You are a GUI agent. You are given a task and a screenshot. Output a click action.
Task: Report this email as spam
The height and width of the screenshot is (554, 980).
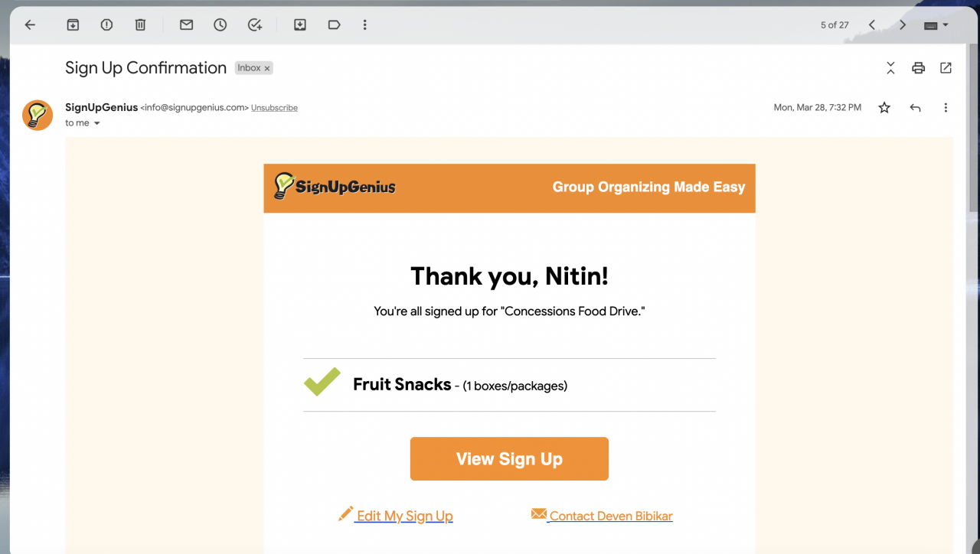click(x=106, y=25)
